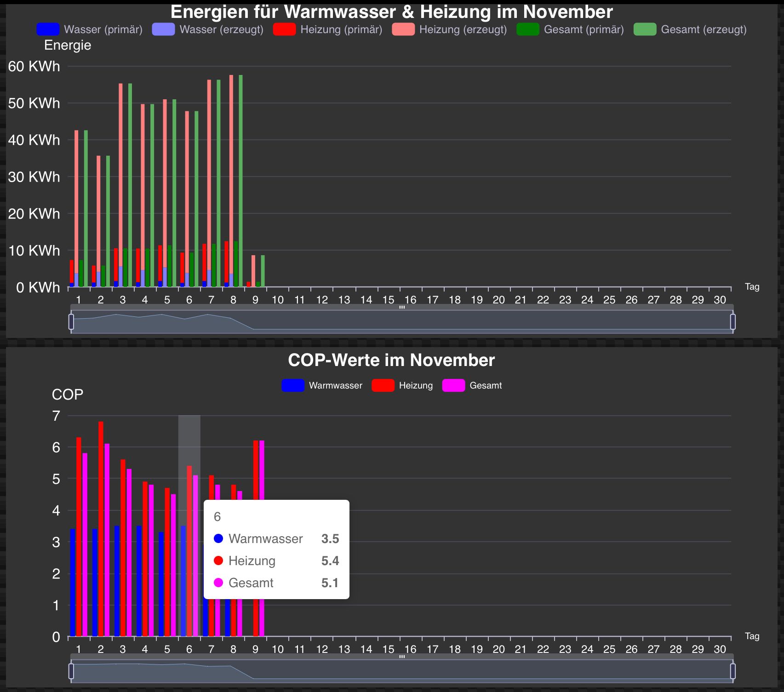Click day 7 Gesamt (erzeugt) bar in energy chart
Viewport: 784px width, 692px height.
click(218, 183)
